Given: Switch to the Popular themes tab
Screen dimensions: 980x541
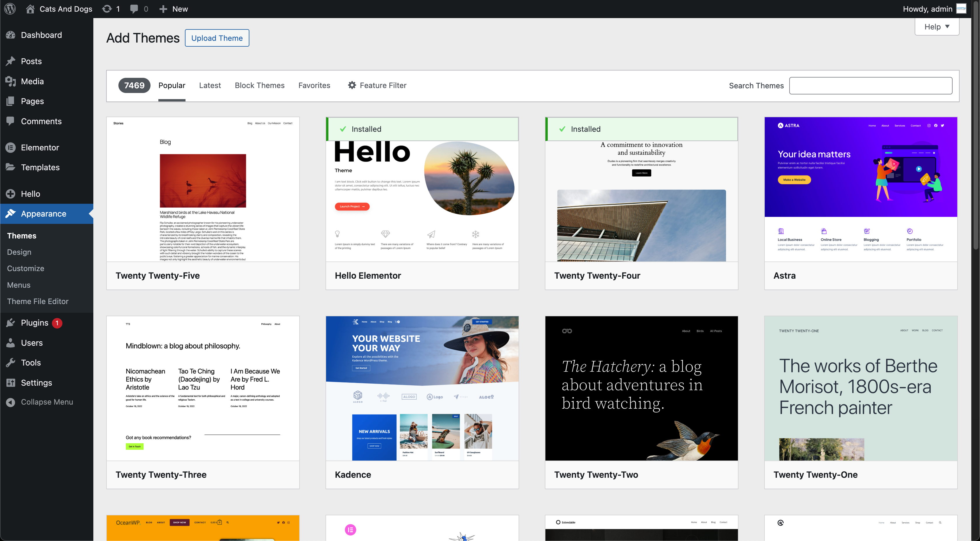Looking at the screenshot, I should (172, 85).
